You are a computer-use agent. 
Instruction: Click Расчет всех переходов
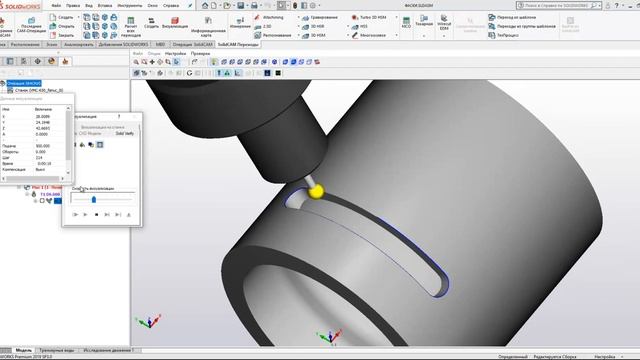coord(131,27)
